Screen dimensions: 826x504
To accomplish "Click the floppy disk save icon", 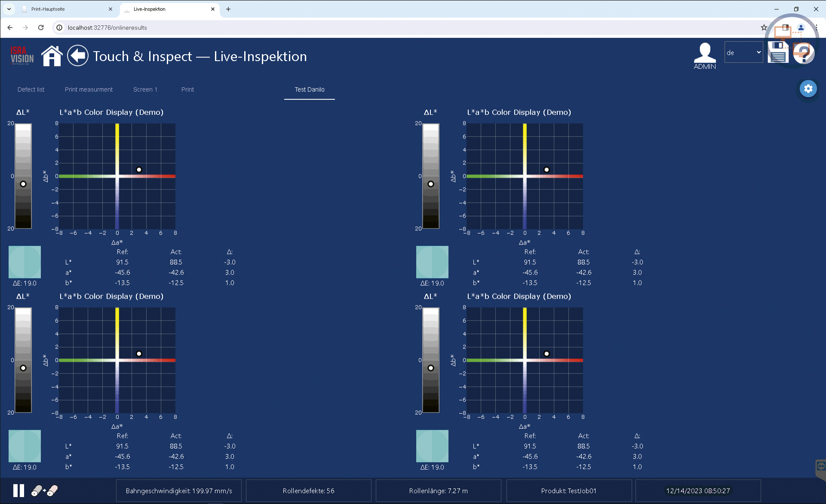I will [x=778, y=53].
